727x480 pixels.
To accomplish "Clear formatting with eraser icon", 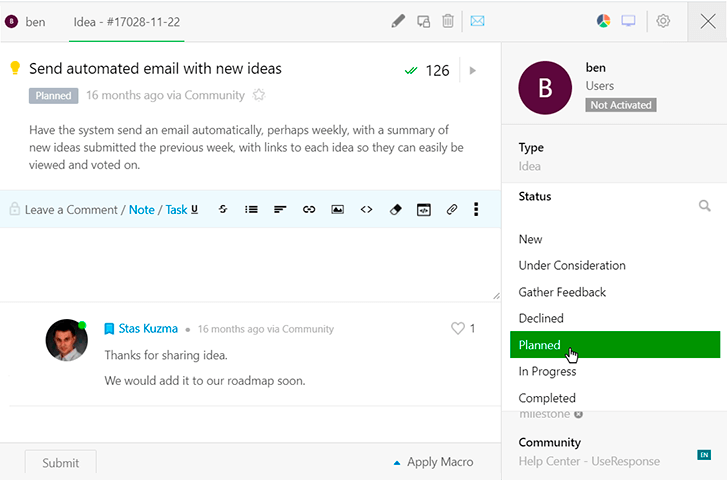I will [395, 210].
